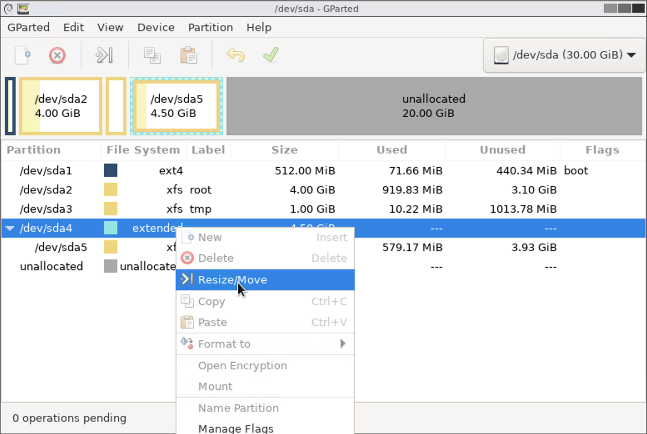Click the 'boot' flag in /dev/sda1 row
The image size is (647, 434).
[x=576, y=170]
